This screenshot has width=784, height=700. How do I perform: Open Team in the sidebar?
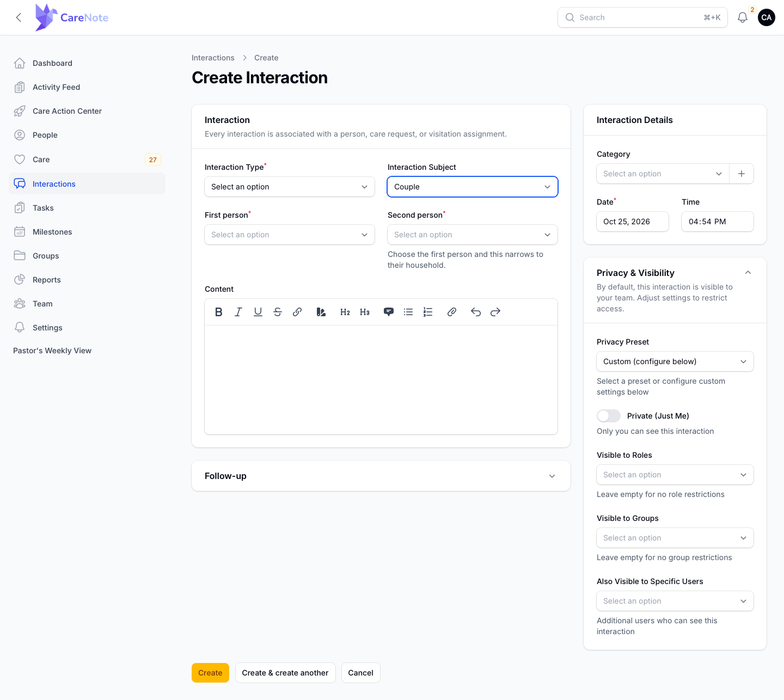[87, 304]
